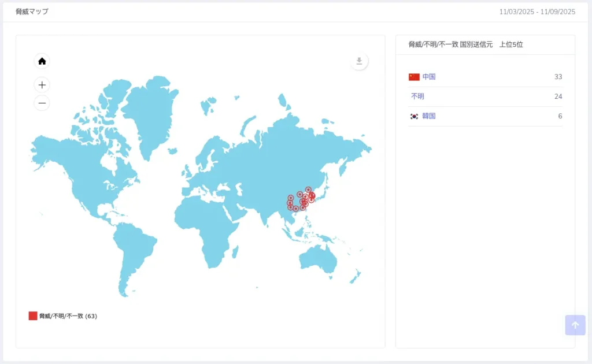This screenshot has height=364, width=592.
Task: Zoom out using the minus button
Action: pos(42,103)
